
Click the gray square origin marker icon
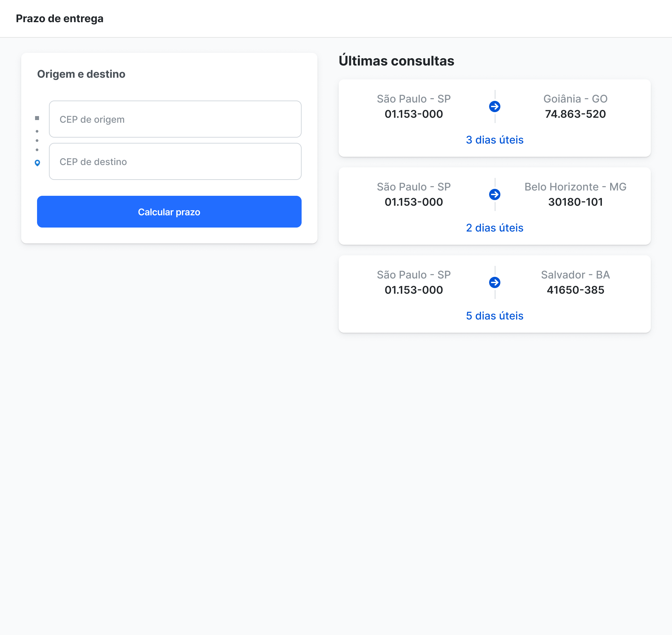pos(37,118)
